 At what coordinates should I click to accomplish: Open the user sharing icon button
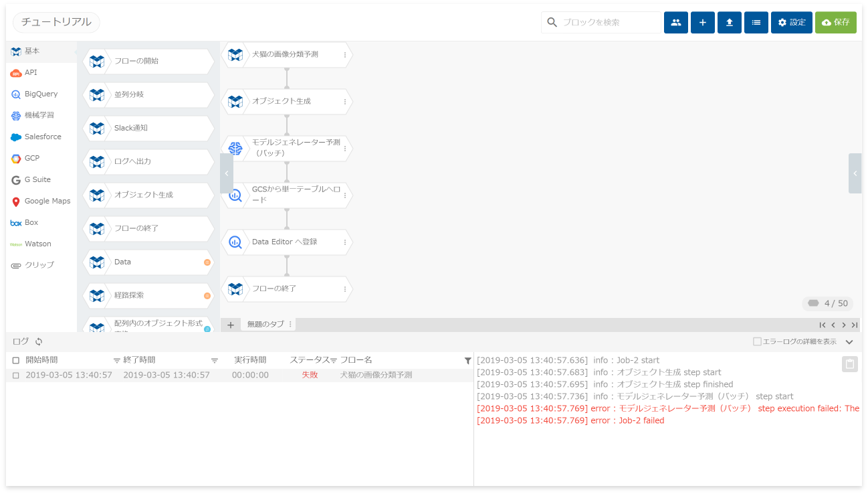676,22
